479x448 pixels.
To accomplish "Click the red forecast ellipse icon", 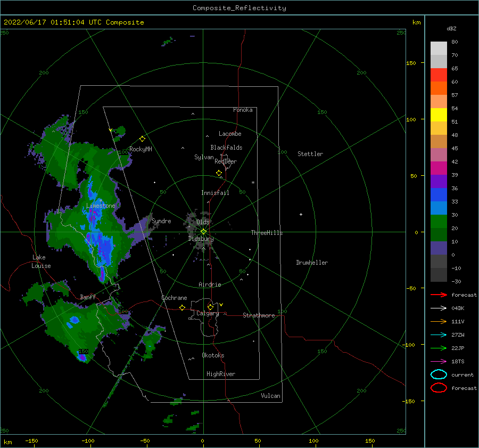I will click(439, 388).
